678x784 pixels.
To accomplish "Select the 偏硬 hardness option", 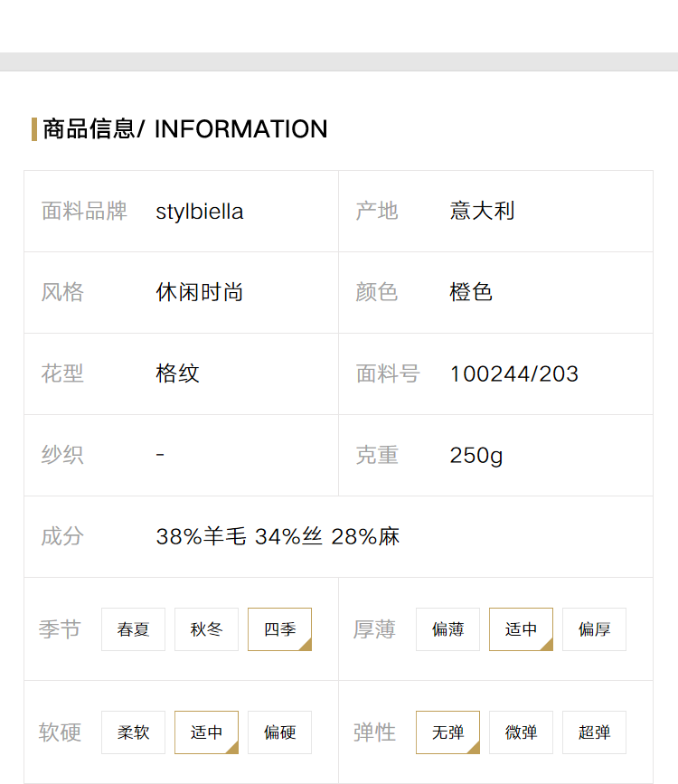I will 279,732.
